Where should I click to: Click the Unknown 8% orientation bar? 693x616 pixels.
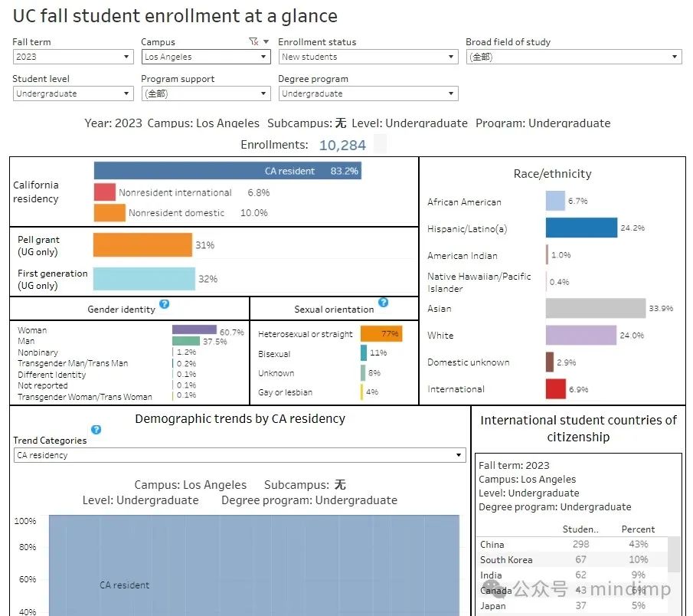(363, 373)
